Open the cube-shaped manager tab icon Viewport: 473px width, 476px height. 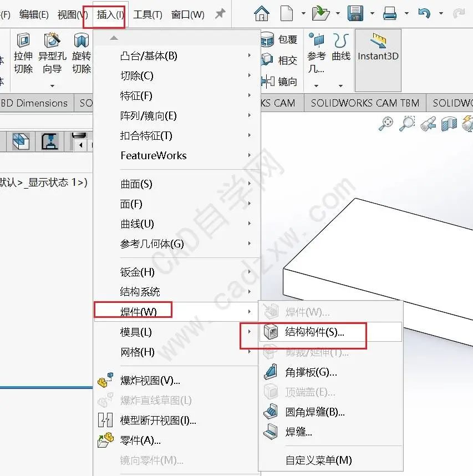coord(21,141)
